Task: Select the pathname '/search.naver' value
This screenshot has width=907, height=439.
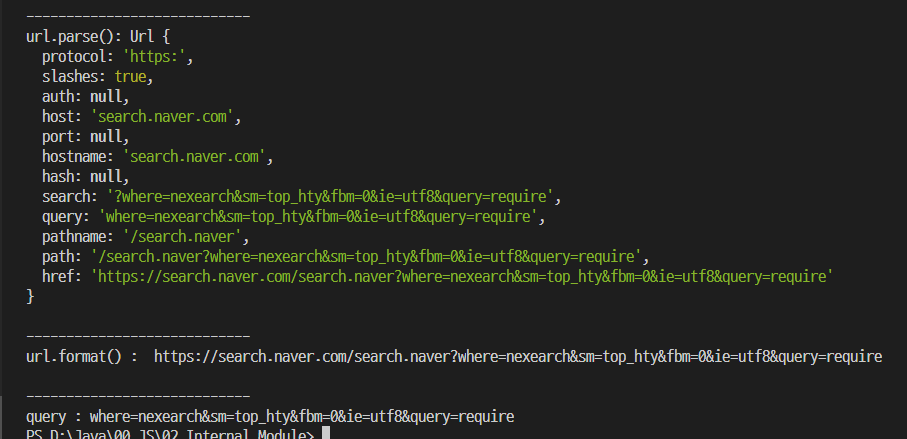Action: point(182,237)
